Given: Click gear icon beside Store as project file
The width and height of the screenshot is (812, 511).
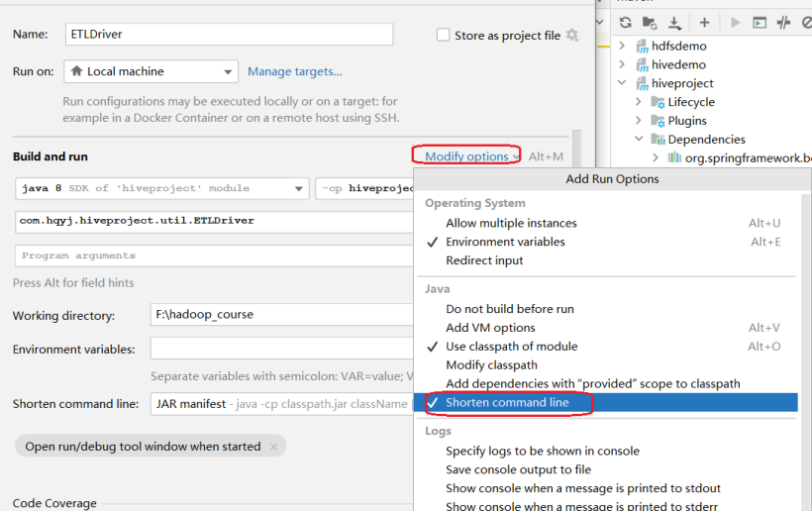Looking at the screenshot, I should pos(571,35).
